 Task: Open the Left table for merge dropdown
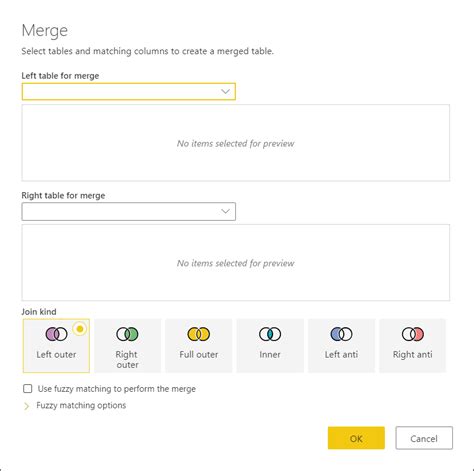click(x=129, y=92)
